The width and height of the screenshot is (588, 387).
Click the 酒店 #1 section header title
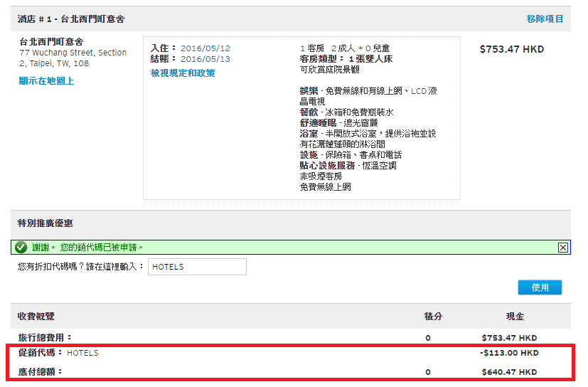(71, 19)
